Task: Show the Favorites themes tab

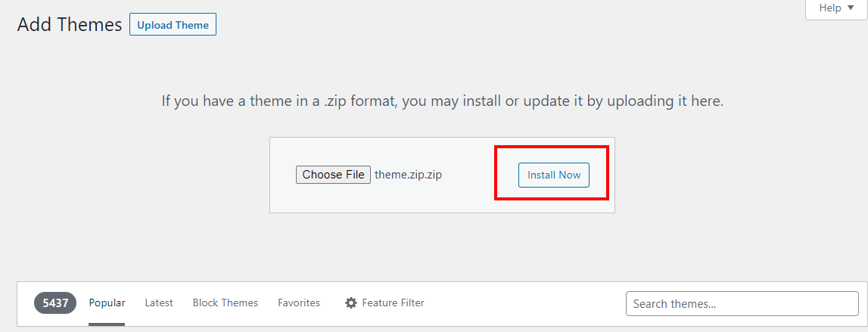Action: point(299,303)
